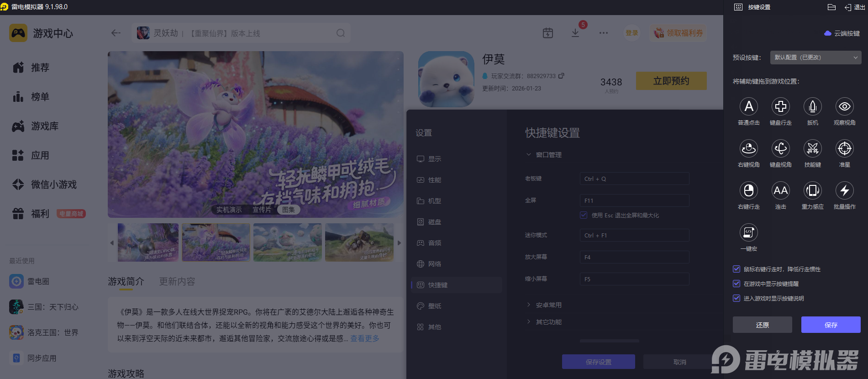Viewport: 868px width, 379px height.
Task: Click 取消 in the settings dialog
Action: [680, 362]
